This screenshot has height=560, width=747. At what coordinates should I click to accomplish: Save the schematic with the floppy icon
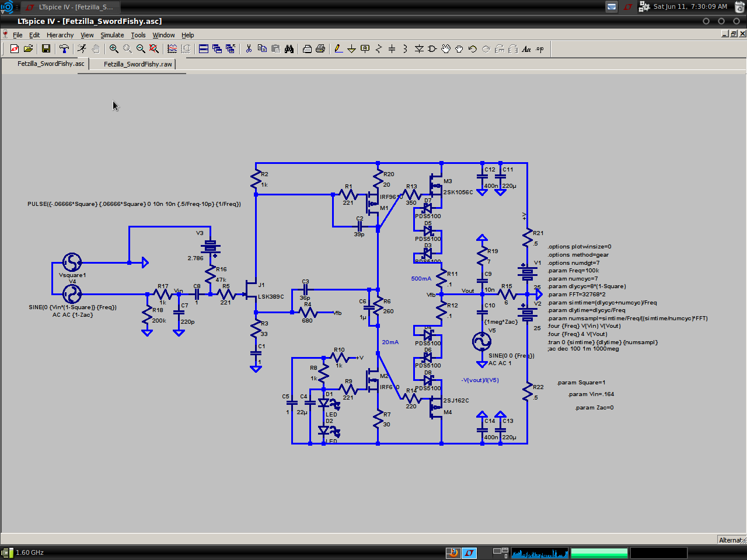coord(46,49)
